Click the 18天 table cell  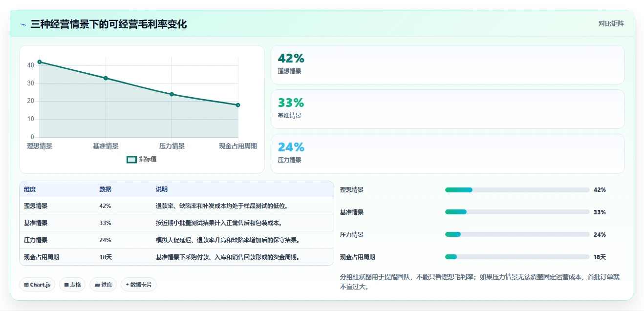point(106,257)
